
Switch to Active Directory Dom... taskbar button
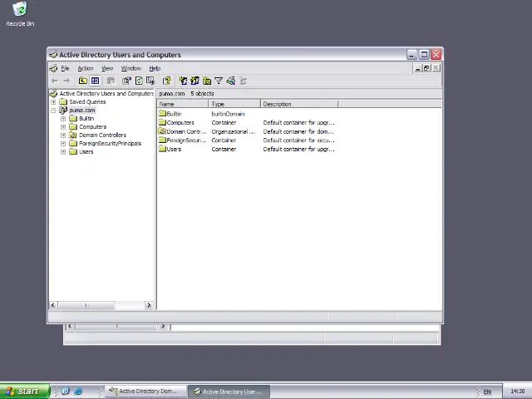tap(146, 392)
